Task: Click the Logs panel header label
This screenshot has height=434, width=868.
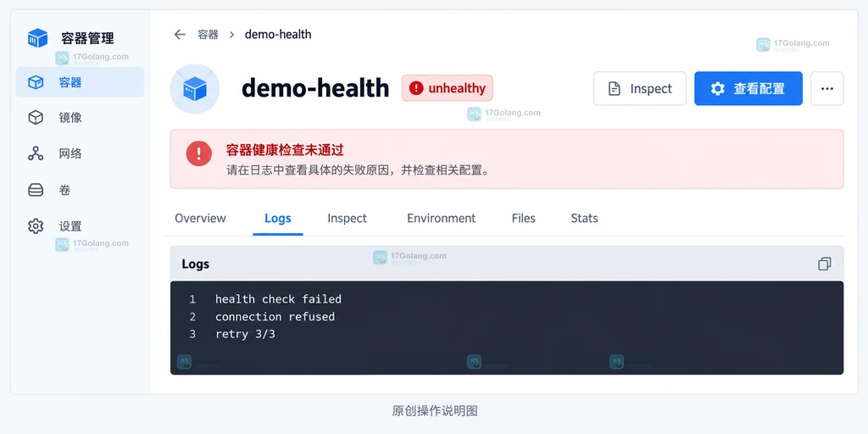Action: (196, 264)
